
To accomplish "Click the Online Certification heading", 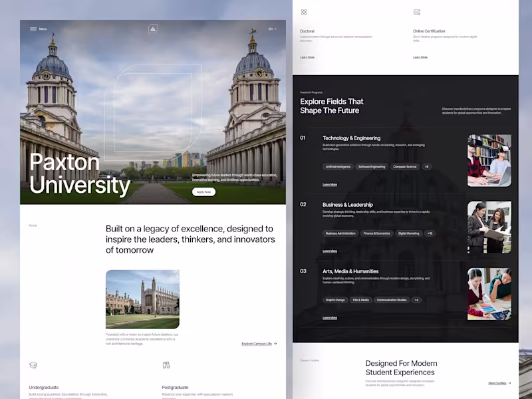I will pos(429,31).
